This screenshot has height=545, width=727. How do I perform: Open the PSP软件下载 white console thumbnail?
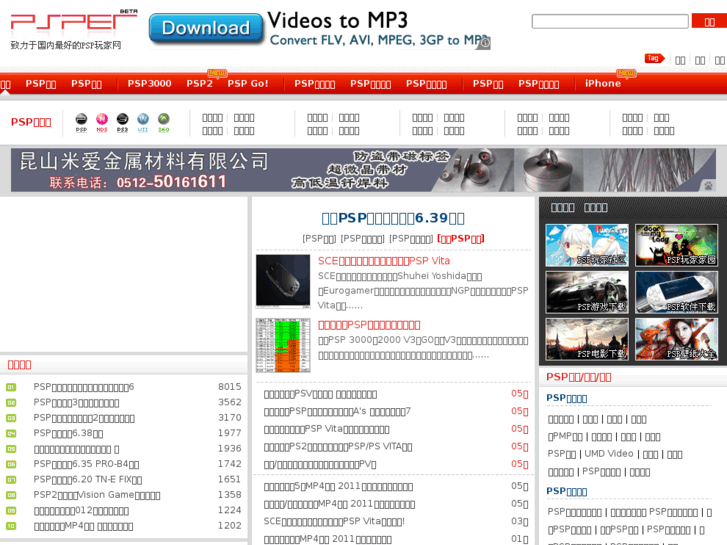click(676, 292)
